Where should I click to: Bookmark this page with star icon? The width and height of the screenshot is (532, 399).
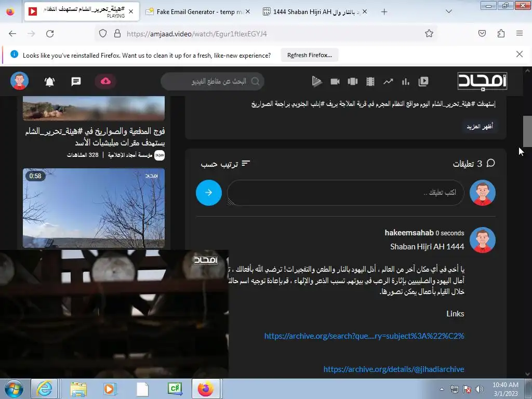[x=429, y=34]
